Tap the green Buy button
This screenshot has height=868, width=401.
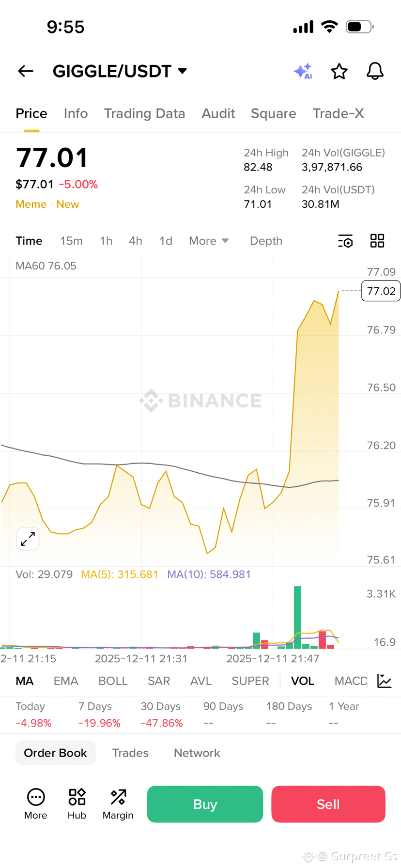[205, 804]
